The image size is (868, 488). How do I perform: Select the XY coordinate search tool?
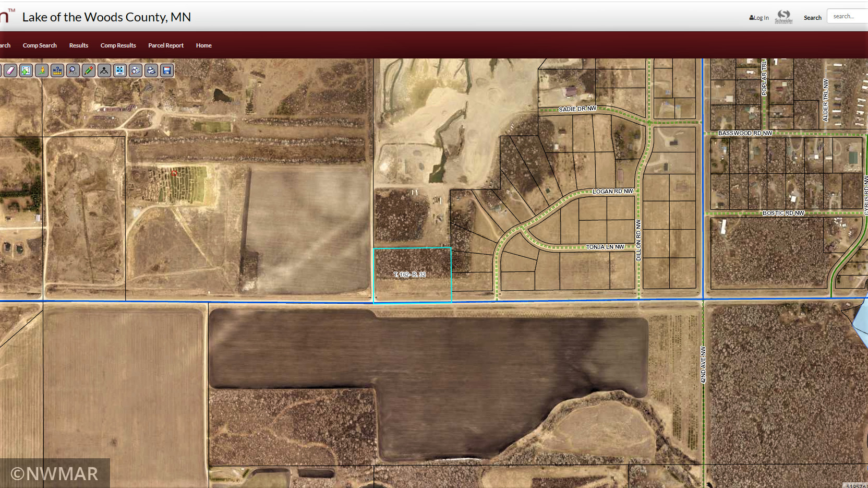73,70
